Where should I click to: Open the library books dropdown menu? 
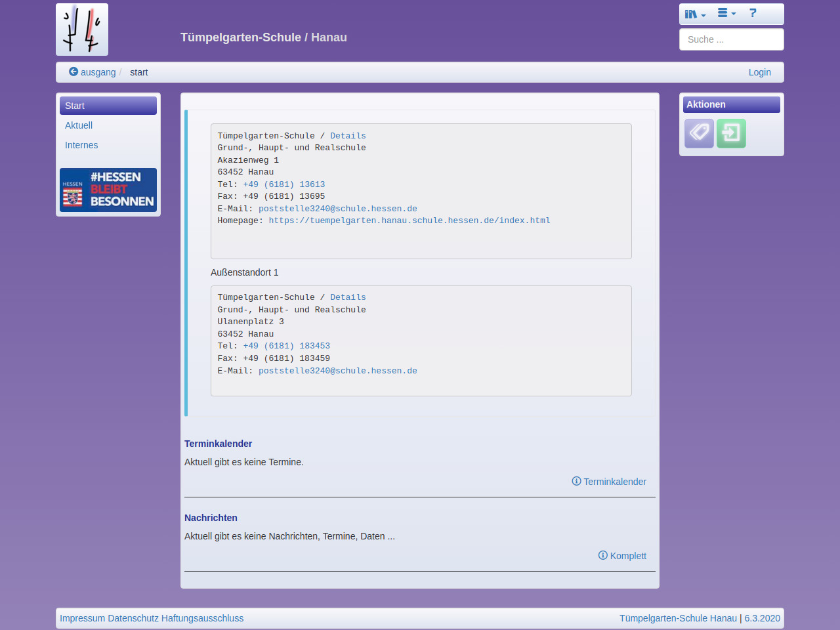coord(694,14)
